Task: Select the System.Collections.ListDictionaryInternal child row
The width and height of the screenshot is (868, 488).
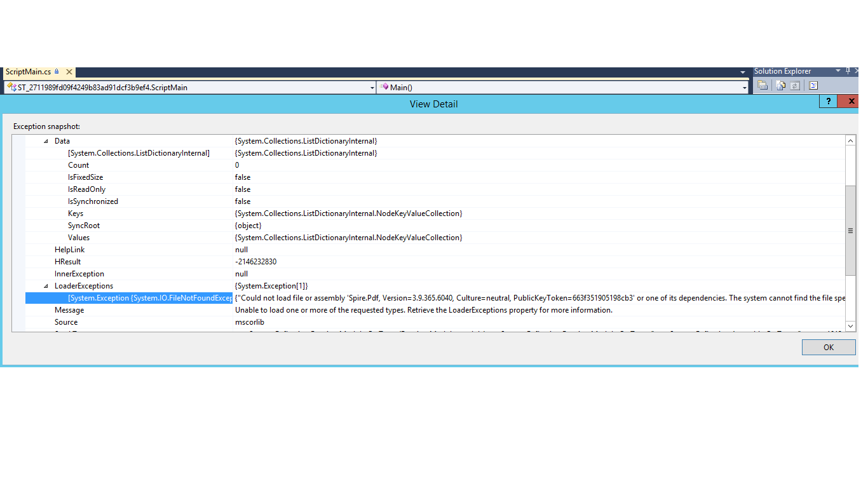Action: click(x=435, y=153)
